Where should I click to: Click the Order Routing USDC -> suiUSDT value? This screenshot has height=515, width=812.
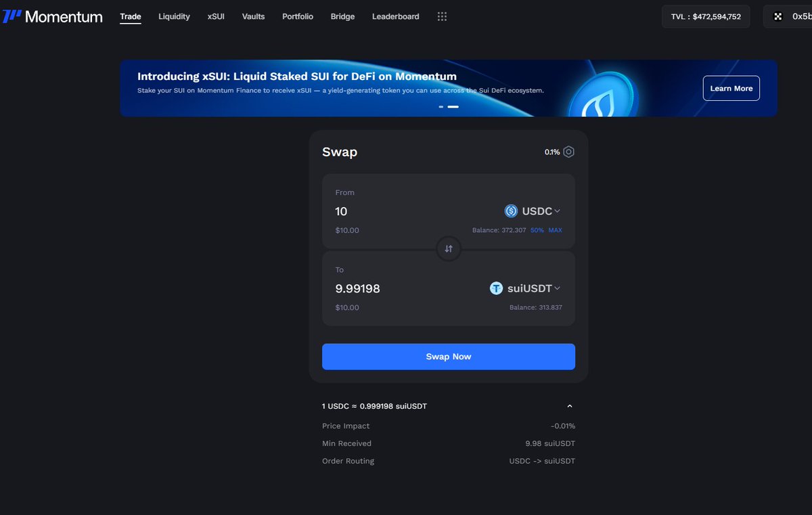click(542, 461)
